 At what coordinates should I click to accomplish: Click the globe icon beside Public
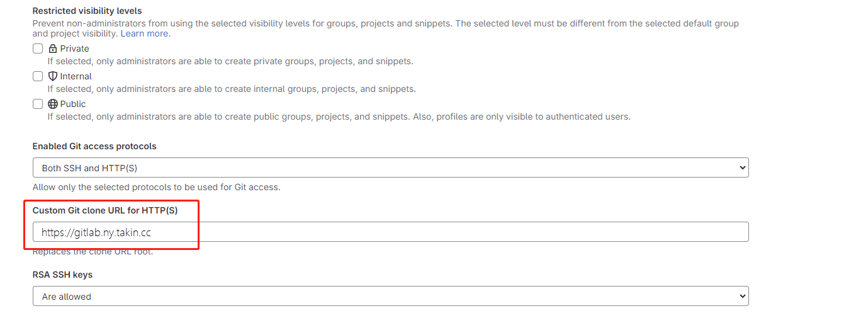pyautogui.click(x=53, y=104)
